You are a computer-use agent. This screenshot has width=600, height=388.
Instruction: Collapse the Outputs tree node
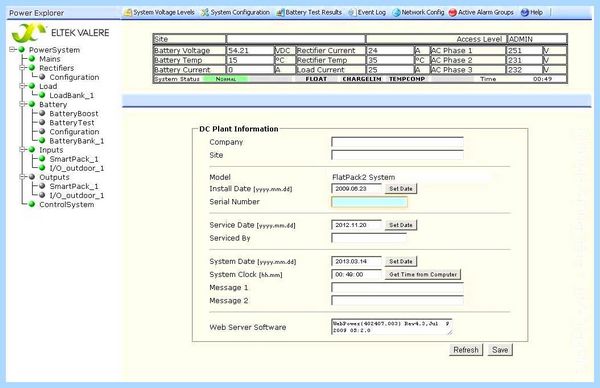point(23,177)
